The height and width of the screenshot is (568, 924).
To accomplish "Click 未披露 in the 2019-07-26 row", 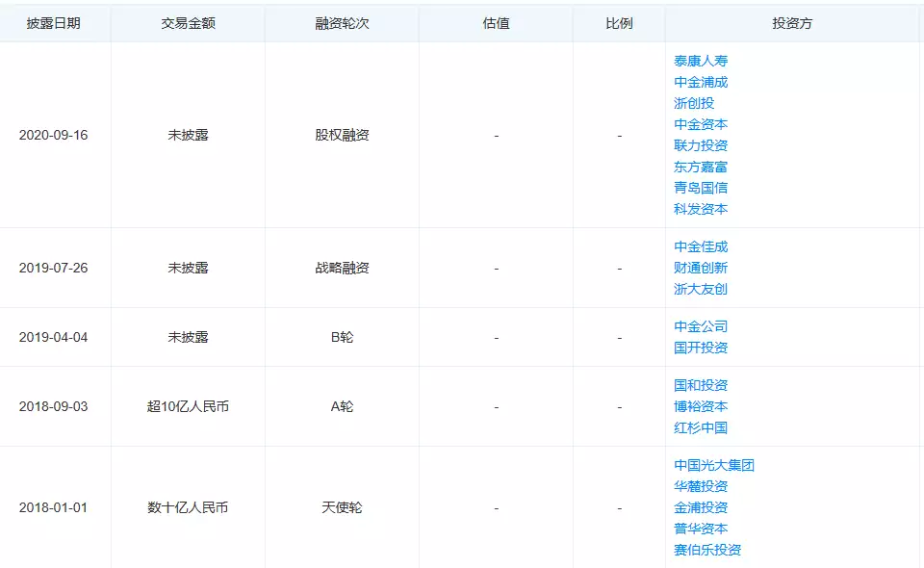I will tap(188, 268).
